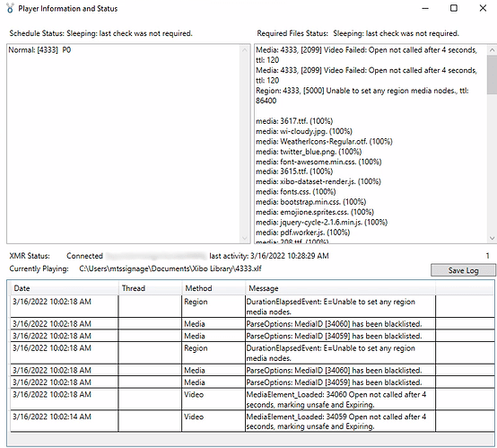Click MediaElement_Loaded: 34060 log message
Viewport: 497px width, 448px height.
(336, 400)
